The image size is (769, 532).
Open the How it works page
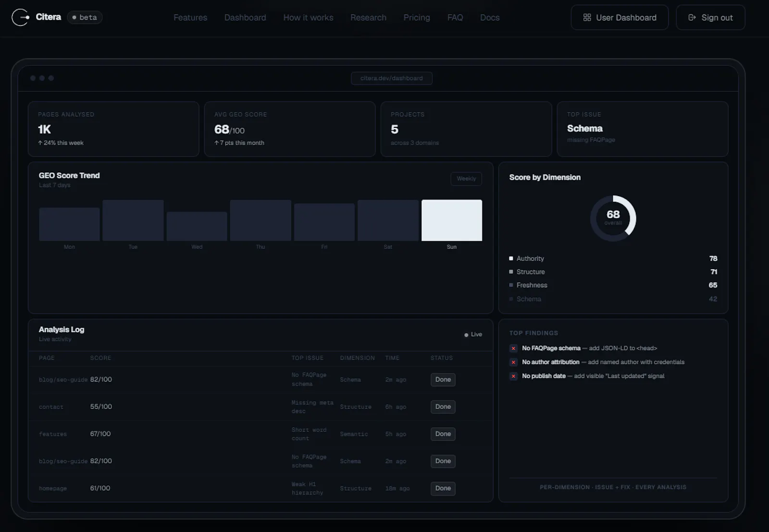click(x=308, y=17)
